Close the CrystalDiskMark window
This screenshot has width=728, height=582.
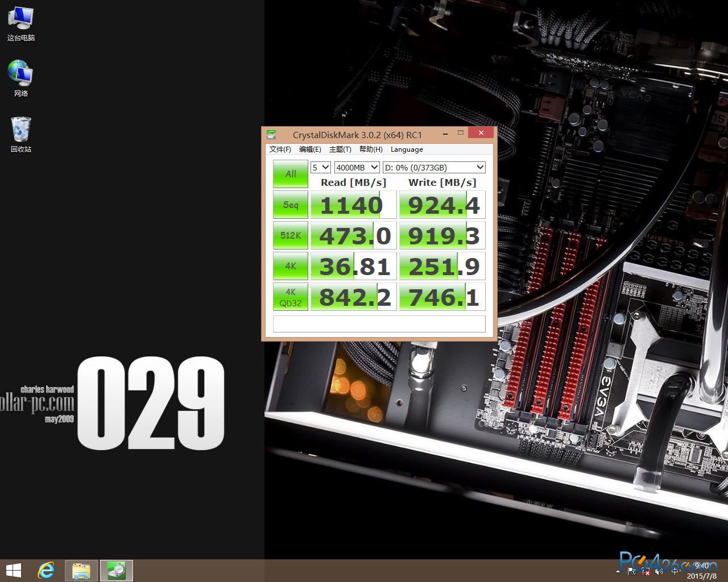pyautogui.click(x=481, y=133)
